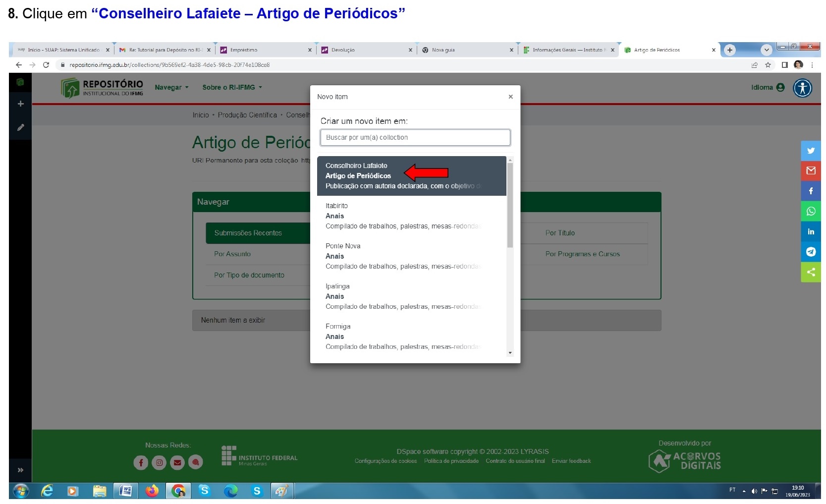Open the Idioma language selector
826x504 pixels.
(767, 88)
